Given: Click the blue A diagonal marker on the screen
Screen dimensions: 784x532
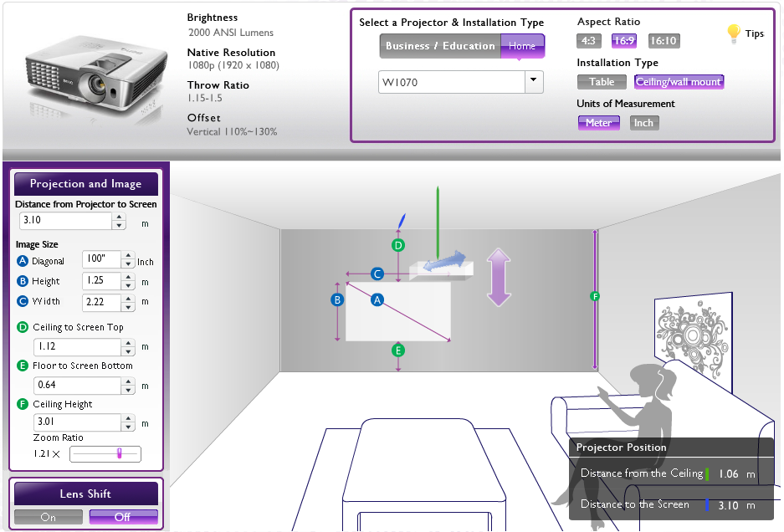Looking at the screenshot, I should 377,299.
